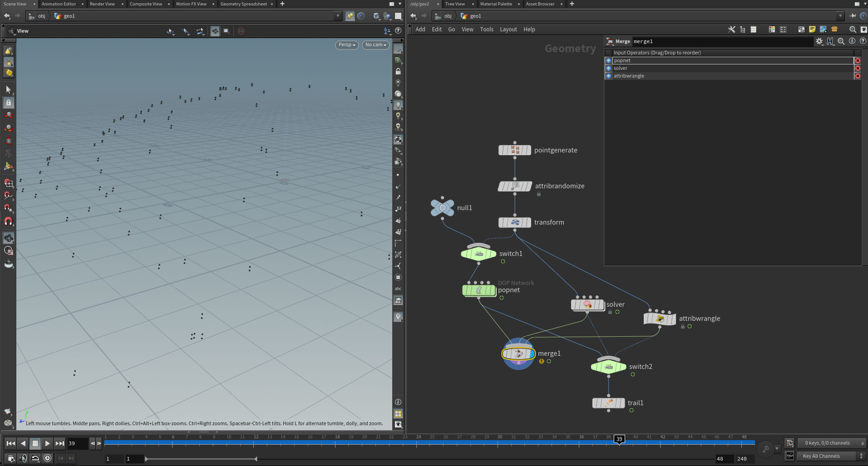The height and width of the screenshot is (466, 868).
Task: Select the pointgenerate node
Action: (x=515, y=150)
